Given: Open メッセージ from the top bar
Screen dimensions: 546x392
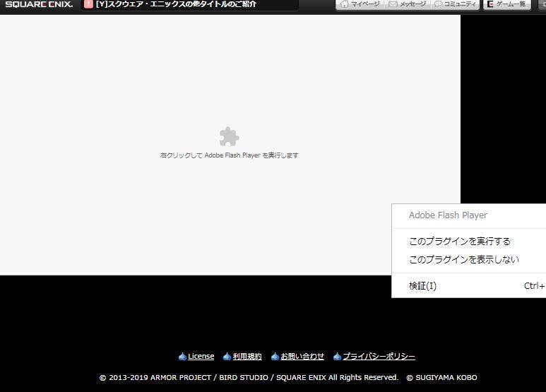Looking at the screenshot, I should 407,4.
